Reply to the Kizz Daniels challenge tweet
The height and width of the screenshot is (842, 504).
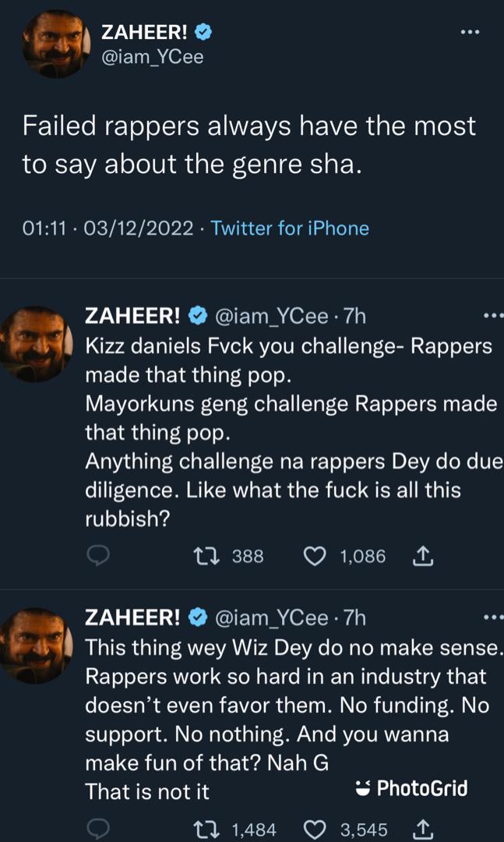point(98,556)
